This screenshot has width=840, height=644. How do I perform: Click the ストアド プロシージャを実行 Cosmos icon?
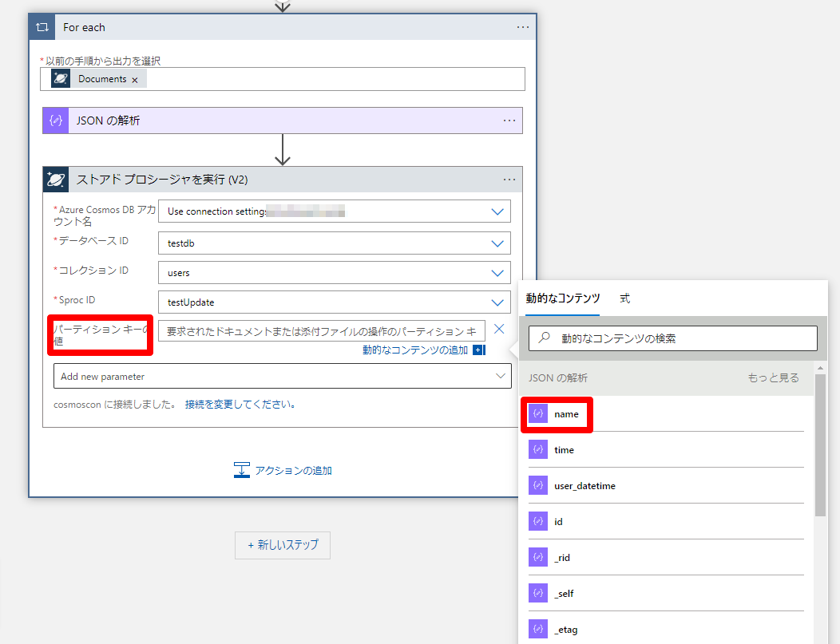point(56,180)
